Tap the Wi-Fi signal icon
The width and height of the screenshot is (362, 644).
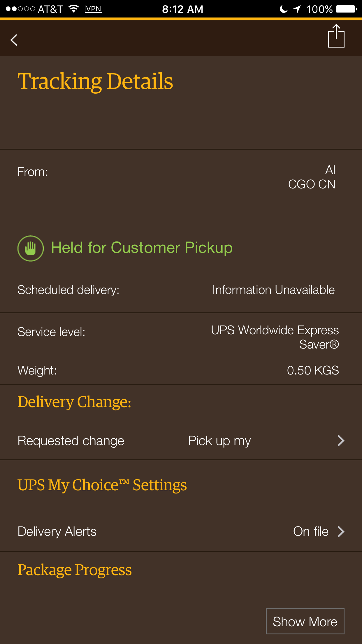74,9
